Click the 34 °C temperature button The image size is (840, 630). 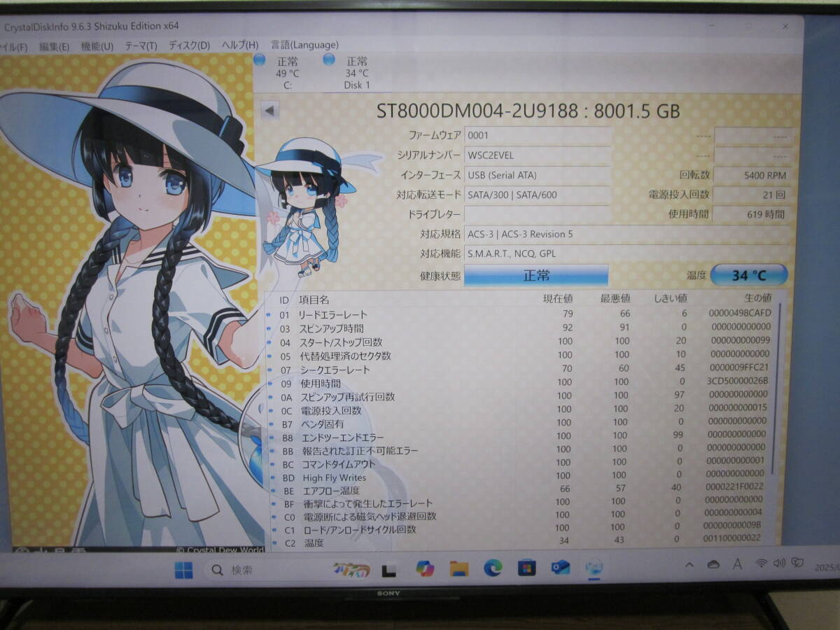click(x=750, y=275)
